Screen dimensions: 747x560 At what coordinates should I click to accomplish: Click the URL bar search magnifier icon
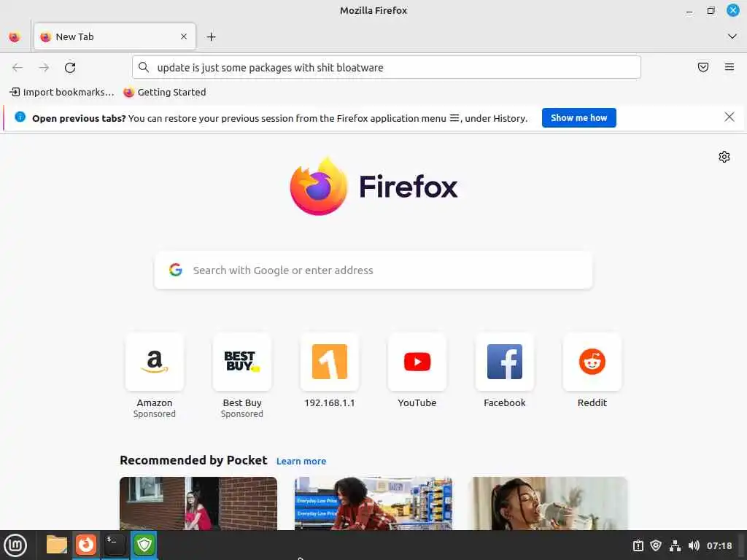[x=144, y=67]
